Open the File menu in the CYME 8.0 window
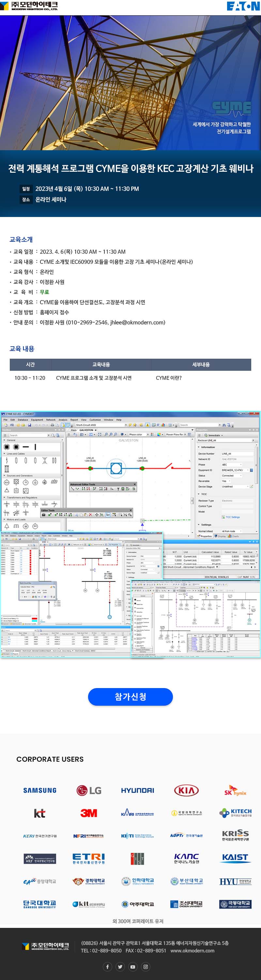Image resolution: width=261 pixels, height=980 pixels. pos(6,420)
